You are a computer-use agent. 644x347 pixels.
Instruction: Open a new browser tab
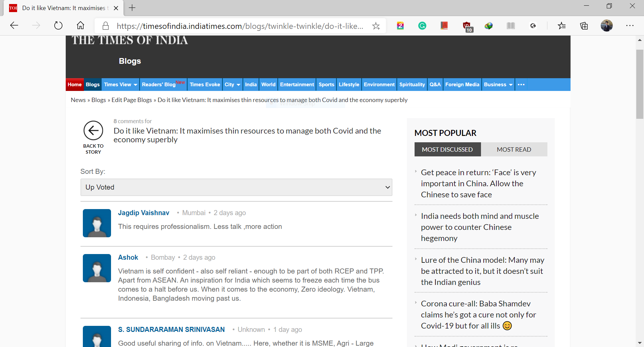pyautogui.click(x=132, y=8)
